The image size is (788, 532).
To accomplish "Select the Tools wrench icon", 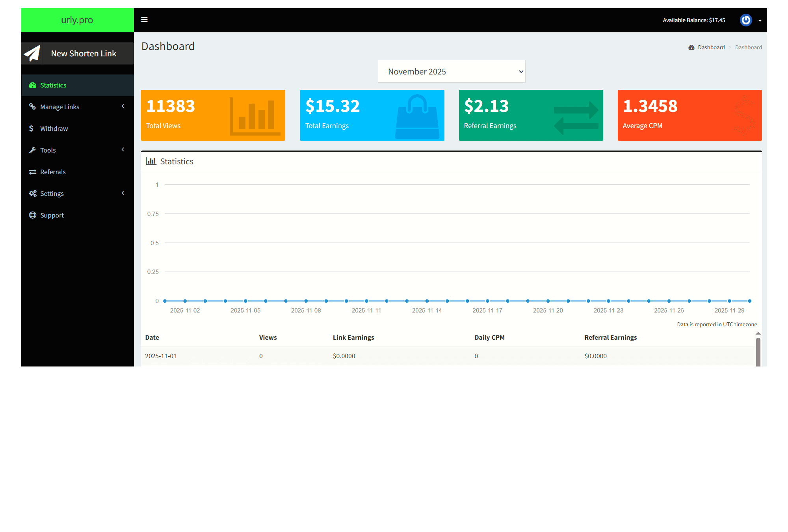I will (x=32, y=150).
